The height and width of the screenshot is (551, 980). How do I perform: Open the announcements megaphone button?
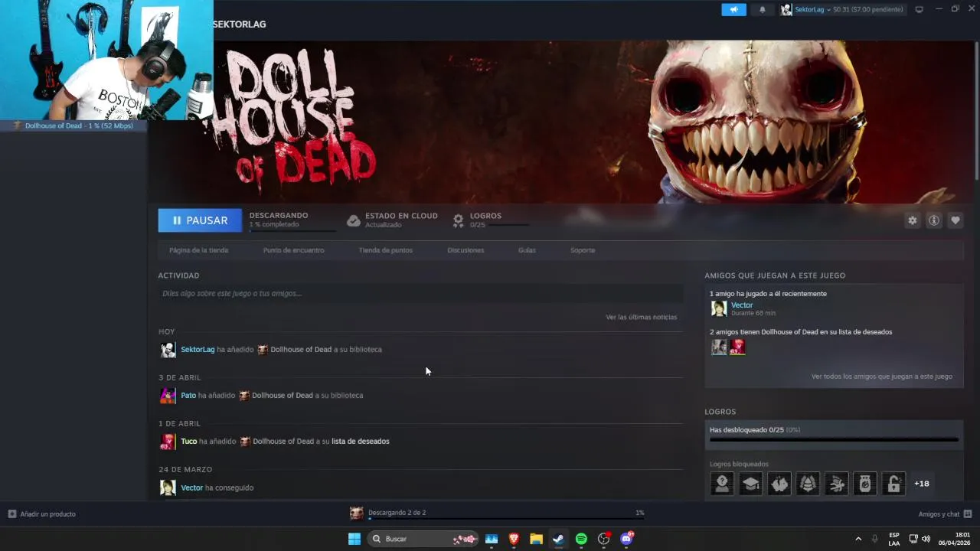click(733, 9)
